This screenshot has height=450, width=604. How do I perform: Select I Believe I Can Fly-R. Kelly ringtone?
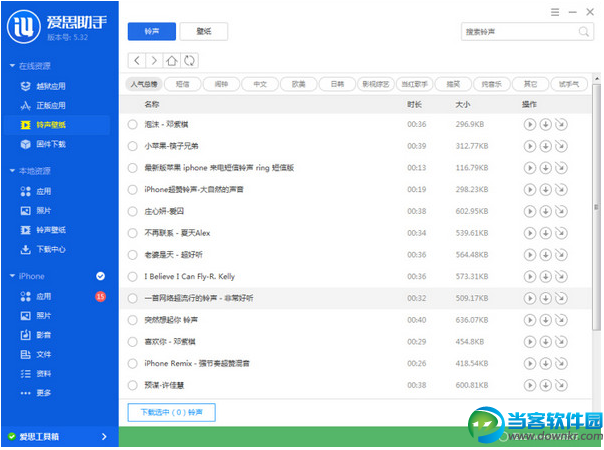pos(133,276)
